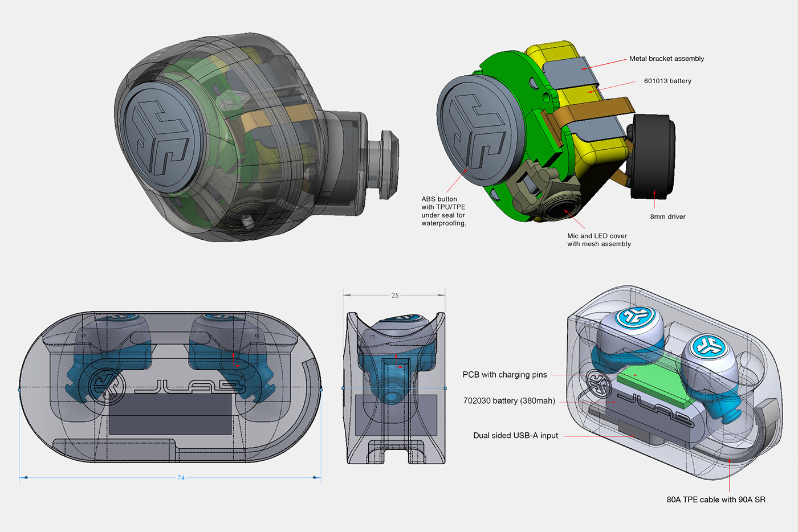Click the 74 width dimension value
The height and width of the screenshot is (532, 798).
pyautogui.click(x=181, y=478)
